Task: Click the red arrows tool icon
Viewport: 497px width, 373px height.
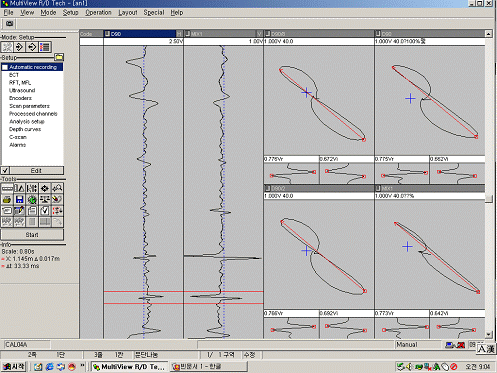Action: coord(57,211)
